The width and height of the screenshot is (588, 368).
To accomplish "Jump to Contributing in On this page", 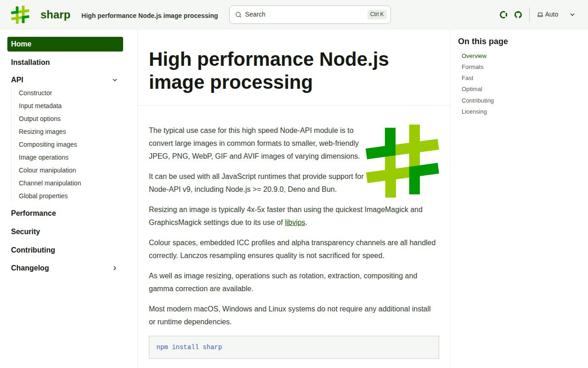I will pos(478,101).
